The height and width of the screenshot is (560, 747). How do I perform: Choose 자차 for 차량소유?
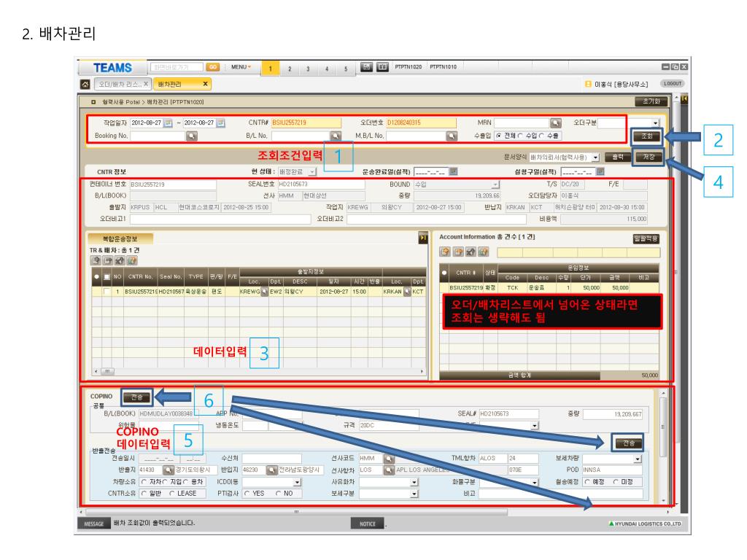(144, 482)
